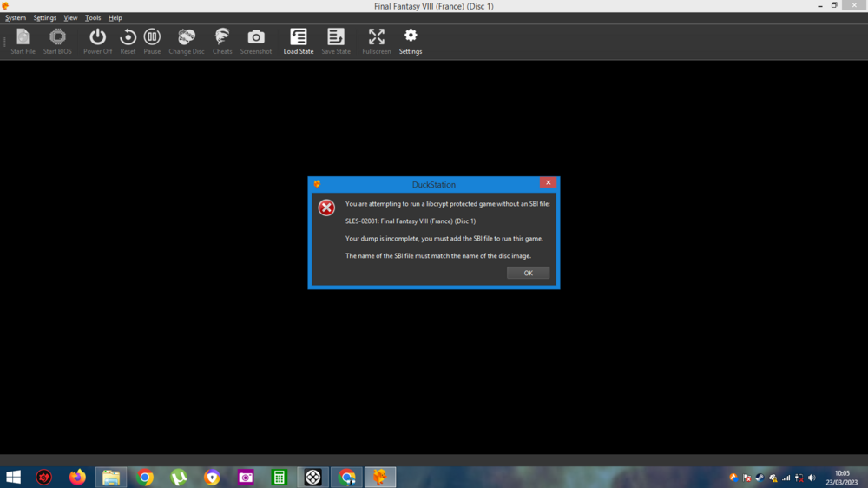This screenshot has height=488, width=868.
Task: Click OK in the DuckStation error dialog
Action: [528, 273]
